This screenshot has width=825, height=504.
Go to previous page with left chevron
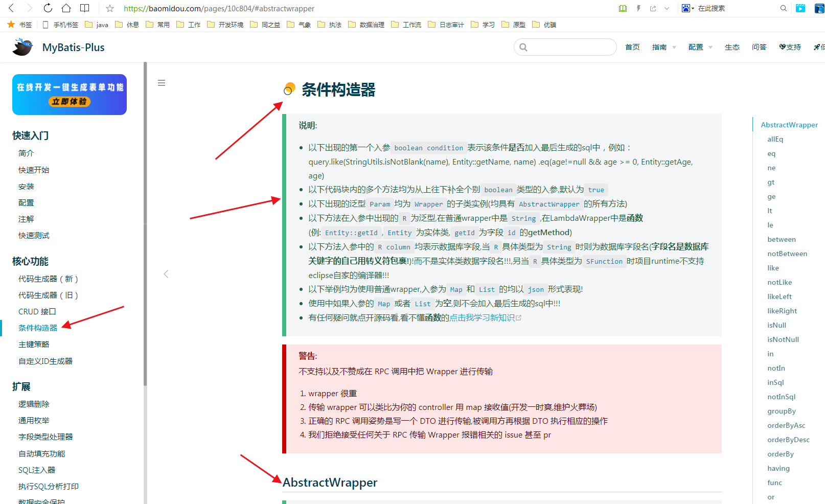coord(166,274)
